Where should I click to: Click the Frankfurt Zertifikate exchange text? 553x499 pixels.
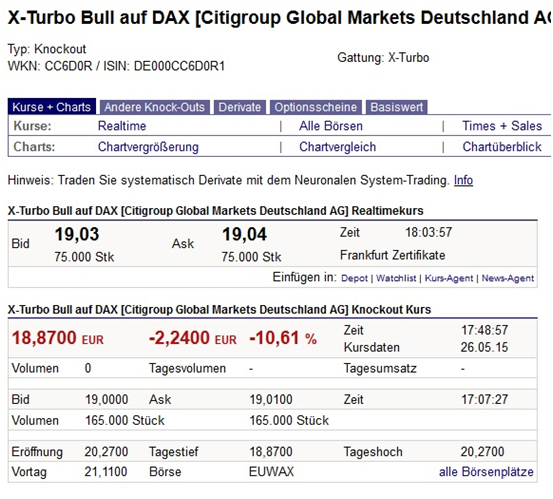(x=393, y=255)
